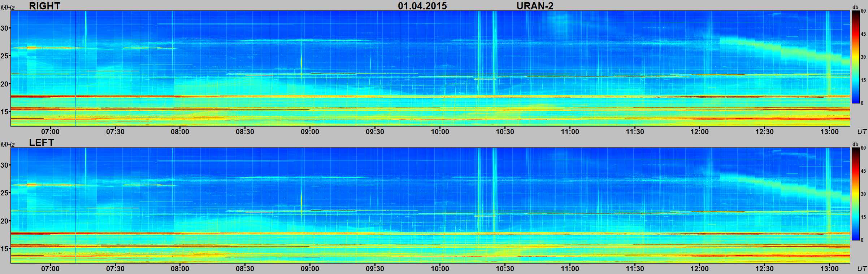
Task: Click the 20 MHz label on LEFT panel
Action: (x=4, y=221)
